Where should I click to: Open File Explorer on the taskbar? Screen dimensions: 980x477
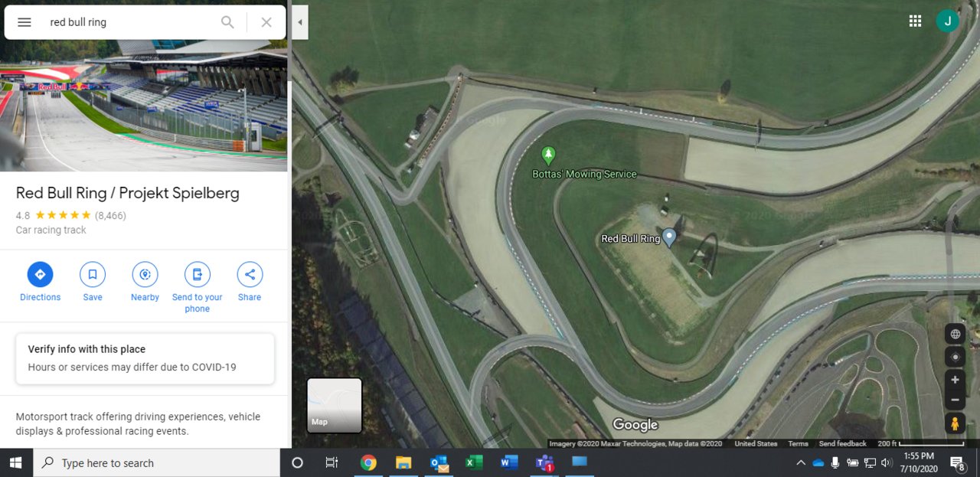point(403,462)
